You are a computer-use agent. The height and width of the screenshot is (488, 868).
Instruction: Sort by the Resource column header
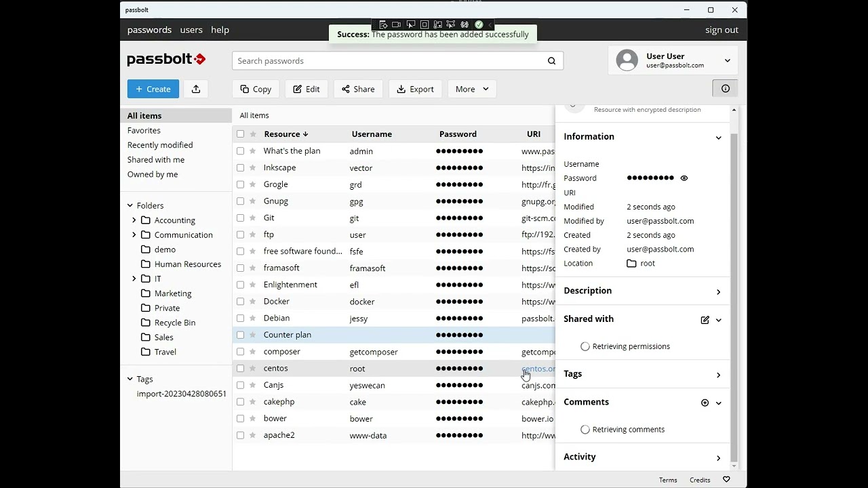click(x=286, y=134)
